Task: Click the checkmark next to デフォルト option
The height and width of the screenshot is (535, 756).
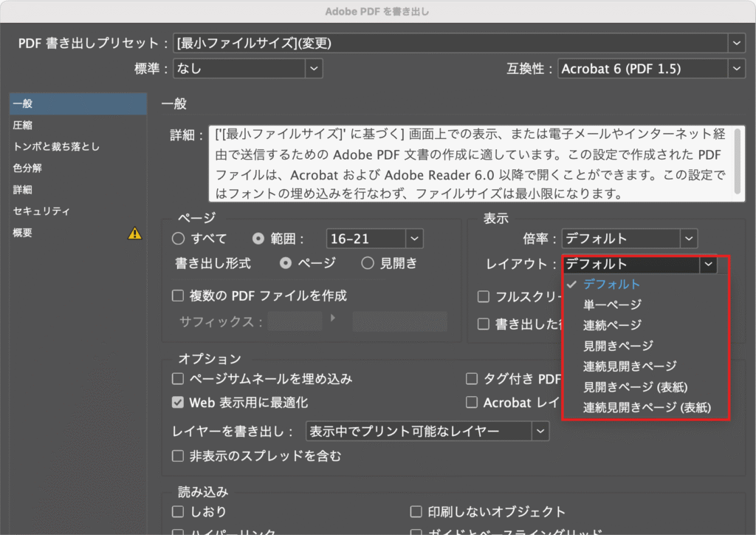Action: 572,284
